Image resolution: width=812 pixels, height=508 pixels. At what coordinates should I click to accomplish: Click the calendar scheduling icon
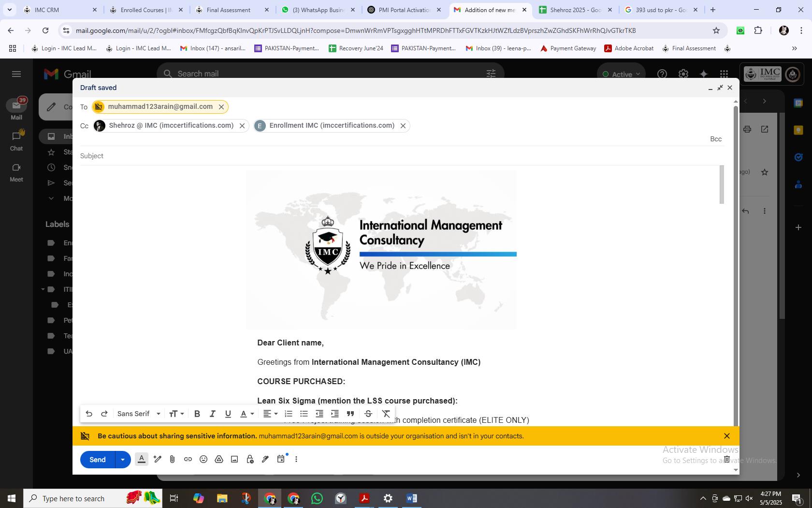[281, 459]
